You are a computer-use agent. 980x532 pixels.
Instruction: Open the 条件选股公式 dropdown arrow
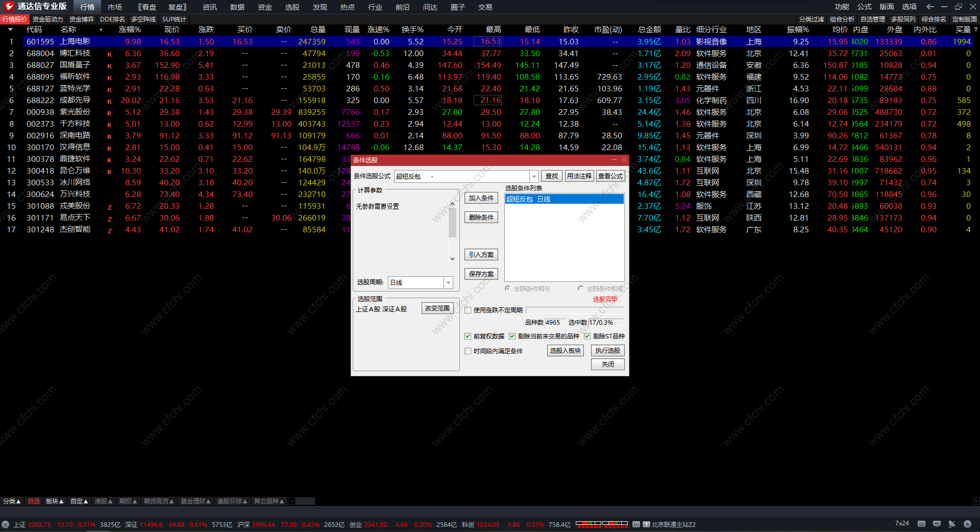coord(534,176)
